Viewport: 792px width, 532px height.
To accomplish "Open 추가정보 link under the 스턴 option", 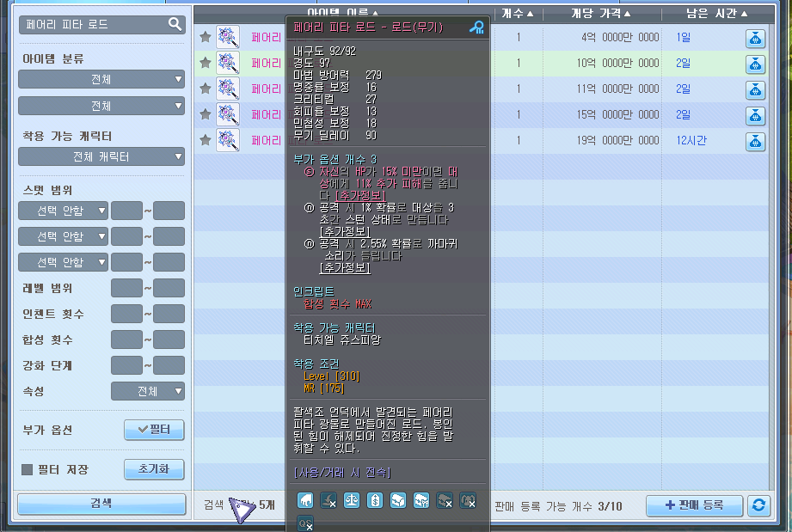I will pos(345,232).
